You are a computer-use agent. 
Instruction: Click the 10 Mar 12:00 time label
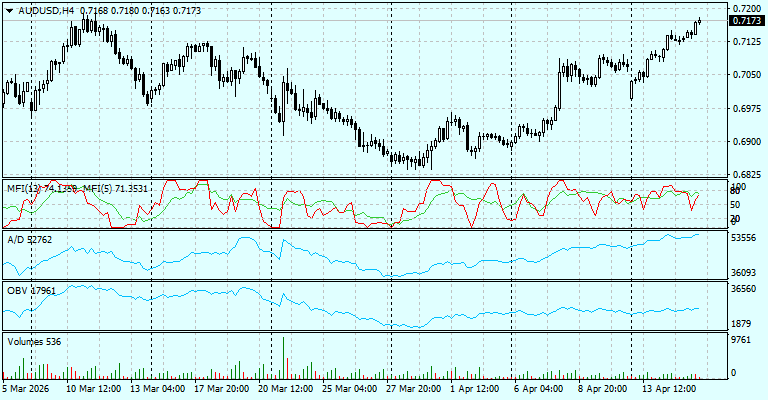[x=94, y=389]
